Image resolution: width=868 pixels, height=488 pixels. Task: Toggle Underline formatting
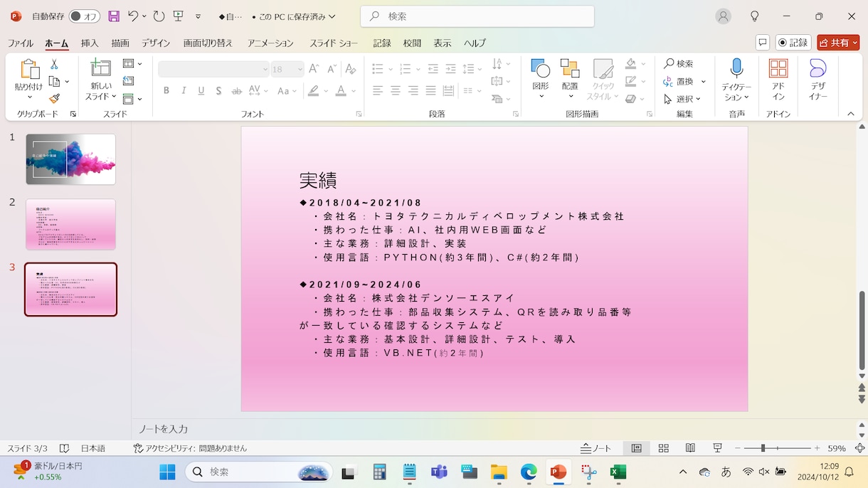(201, 90)
